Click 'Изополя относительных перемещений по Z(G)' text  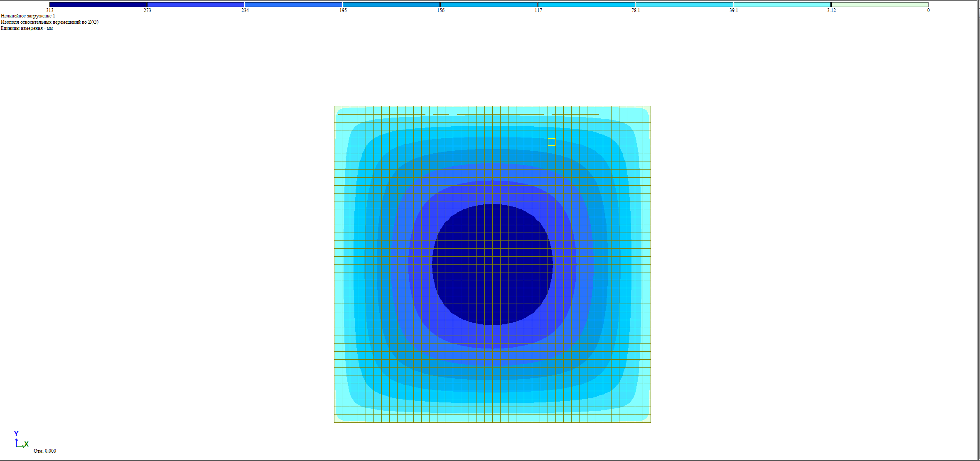(49, 22)
